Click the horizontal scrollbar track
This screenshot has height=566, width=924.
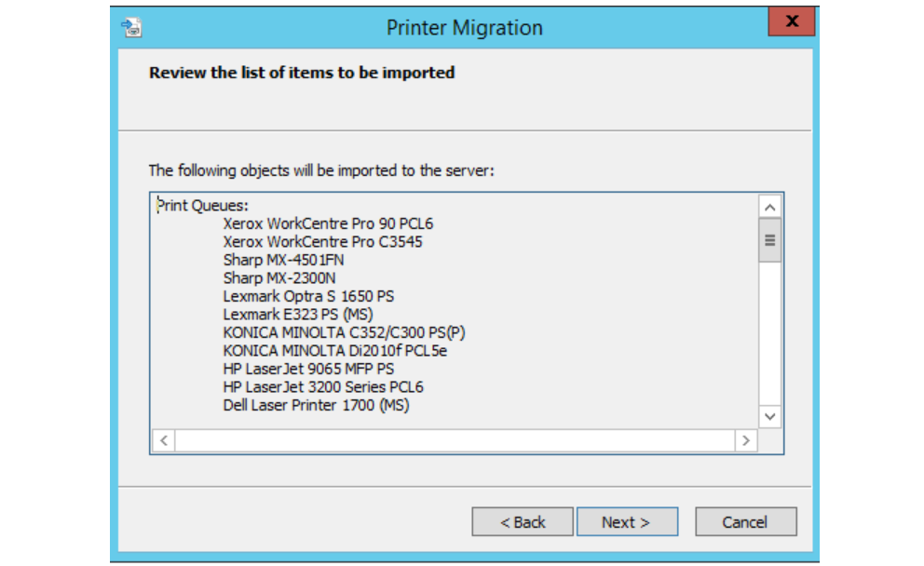455,440
